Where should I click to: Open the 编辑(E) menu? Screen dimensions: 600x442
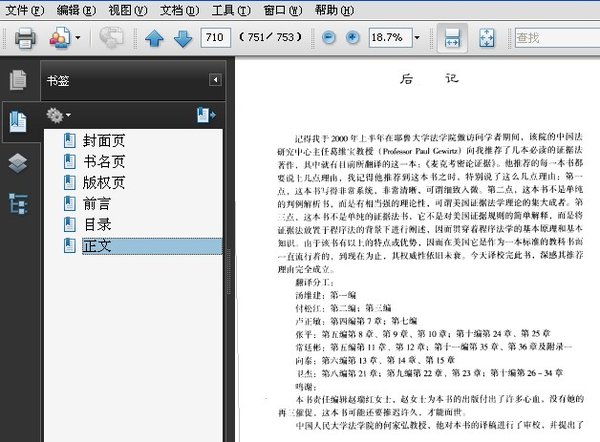click(76, 10)
